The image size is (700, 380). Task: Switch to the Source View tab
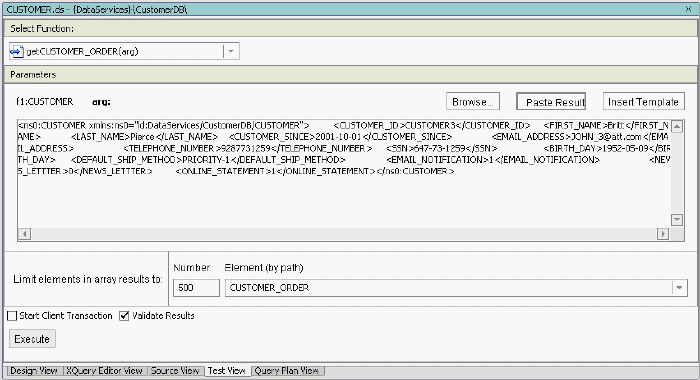point(175,371)
